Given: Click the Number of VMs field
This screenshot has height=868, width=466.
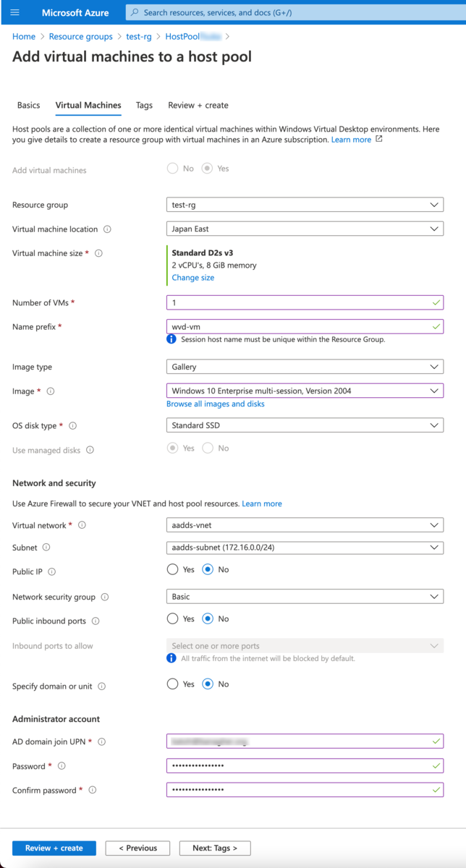Looking at the screenshot, I should click(x=305, y=302).
